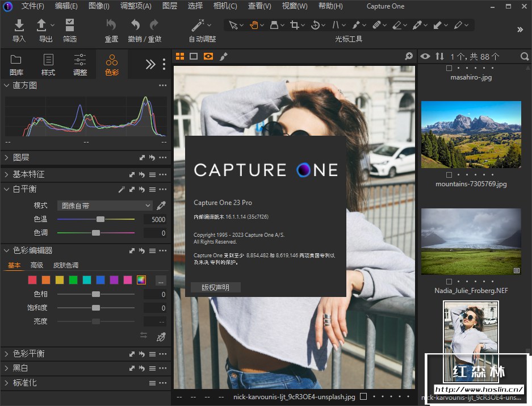Screen dimensions: 532x406
Task: Click the 版权声明 button in About dialog
Action: [x=215, y=287]
